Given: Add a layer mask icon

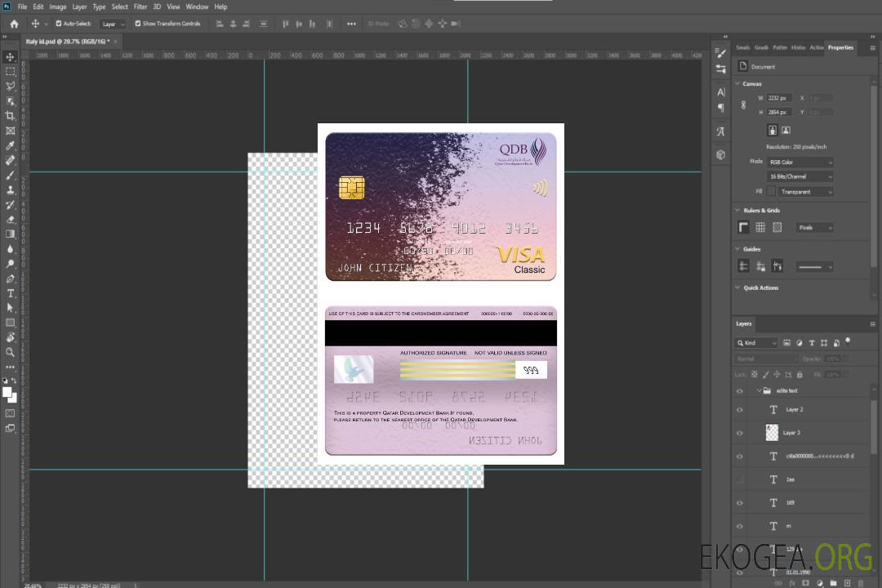Looking at the screenshot, I should coord(805,583).
